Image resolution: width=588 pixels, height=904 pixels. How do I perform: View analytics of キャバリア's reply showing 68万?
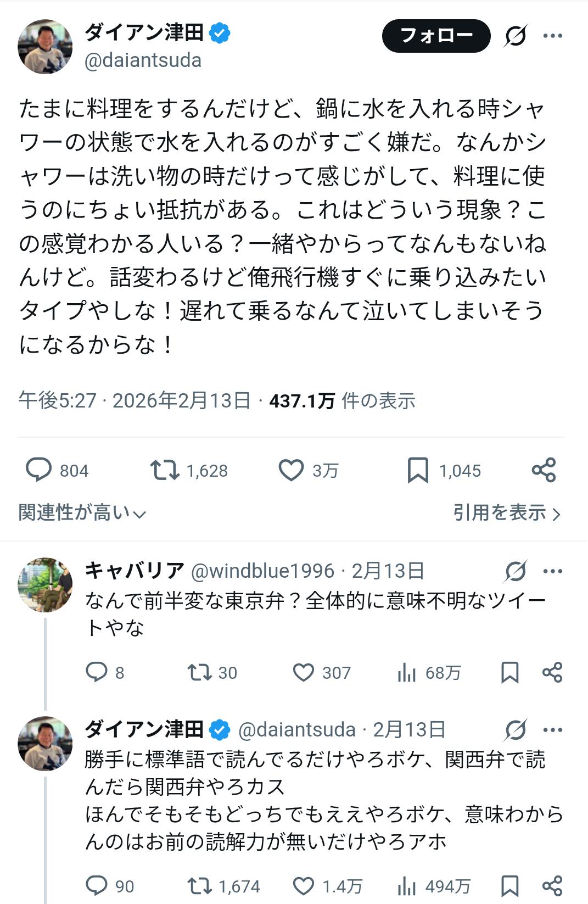point(407,672)
